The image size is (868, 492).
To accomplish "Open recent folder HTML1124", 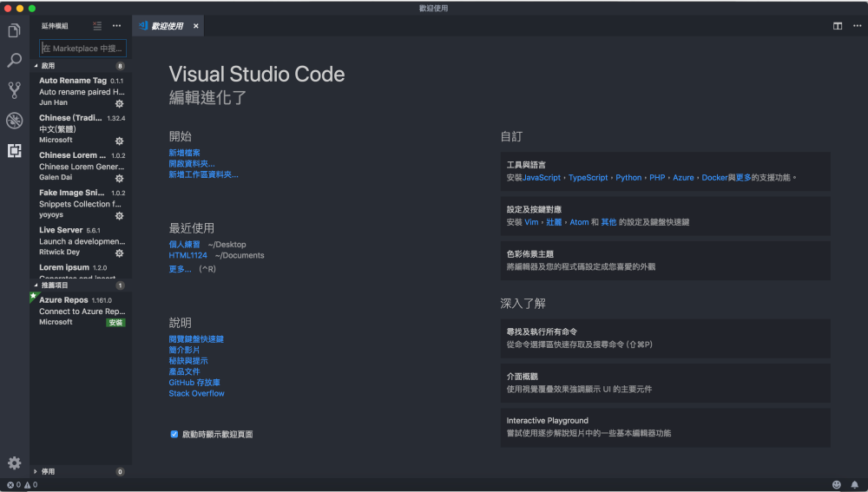I will point(187,256).
